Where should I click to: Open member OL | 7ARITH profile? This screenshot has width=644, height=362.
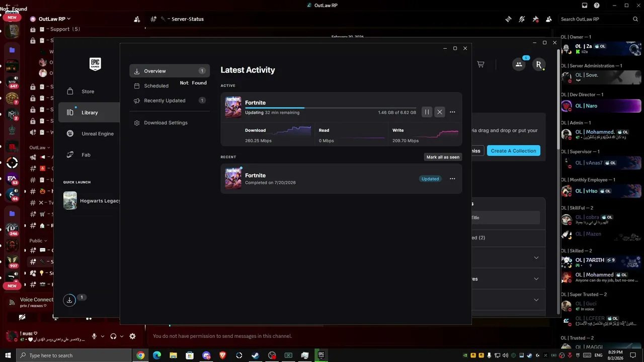[x=601, y=262]
